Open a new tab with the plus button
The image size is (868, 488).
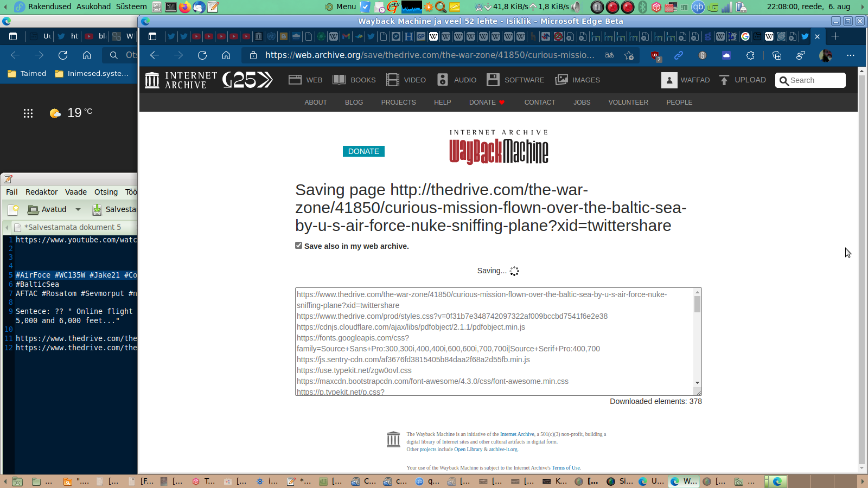click(835, 36)
